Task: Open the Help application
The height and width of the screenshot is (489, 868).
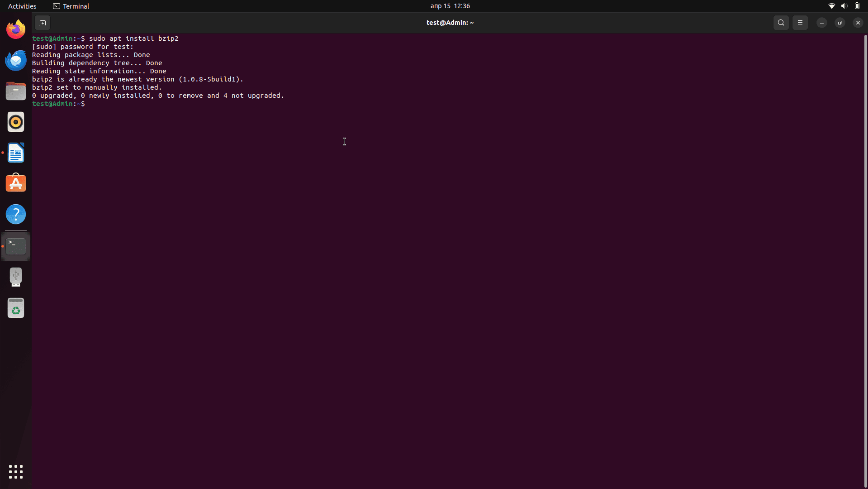Action: (16, 215)
